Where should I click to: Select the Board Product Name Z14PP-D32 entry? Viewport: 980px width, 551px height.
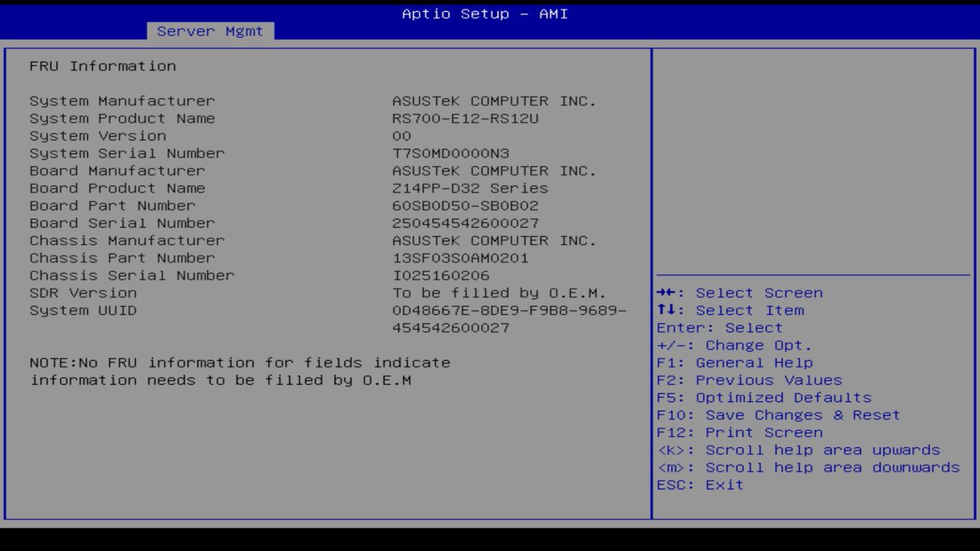coord(117,187)
